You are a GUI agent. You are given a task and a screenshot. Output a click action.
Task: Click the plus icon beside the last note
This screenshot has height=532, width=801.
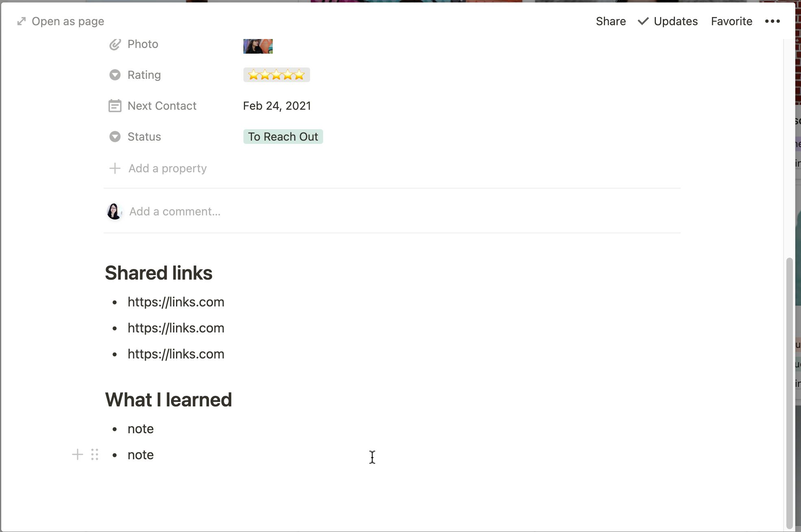tap(77, 454)
